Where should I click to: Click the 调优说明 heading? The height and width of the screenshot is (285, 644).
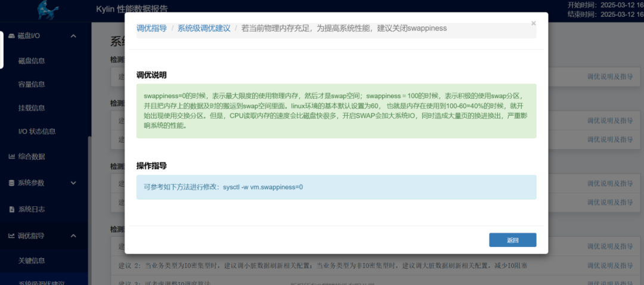point(151,75)
